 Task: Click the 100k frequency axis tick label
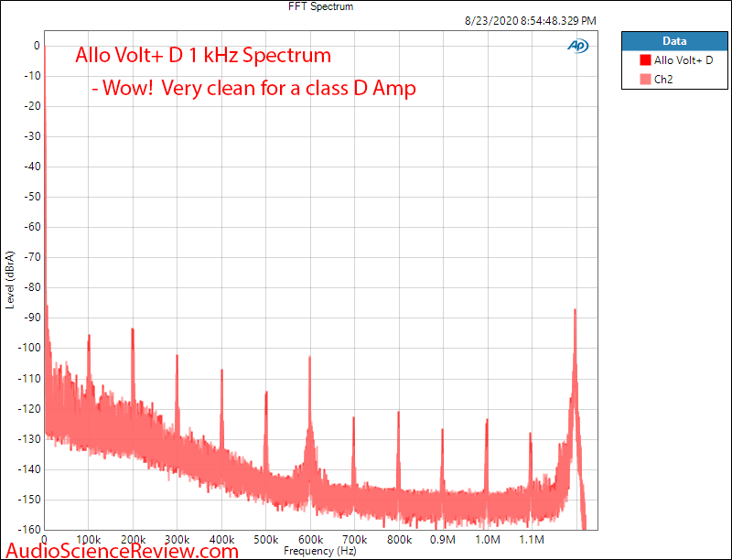[88, 540]
